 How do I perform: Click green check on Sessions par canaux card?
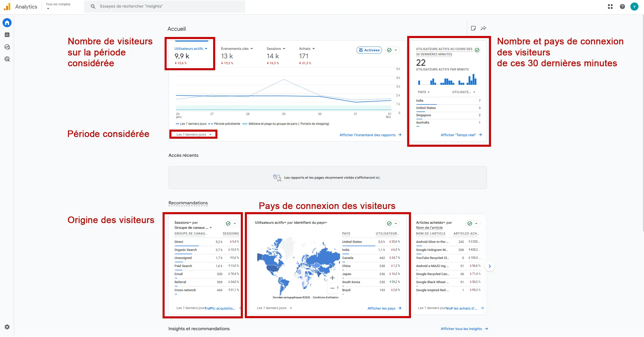click(x=228, y=223)
